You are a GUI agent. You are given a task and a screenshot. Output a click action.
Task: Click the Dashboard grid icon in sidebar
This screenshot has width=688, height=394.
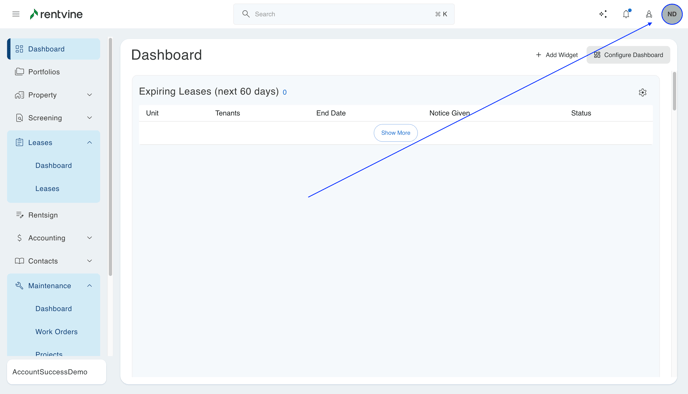(x=19, y=49)
